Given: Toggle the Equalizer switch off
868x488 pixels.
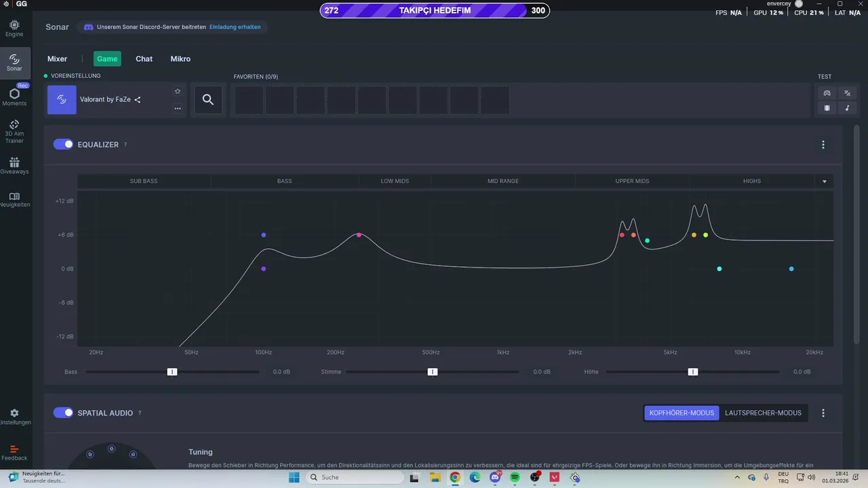Looking at the screenshot, I should pos(63,144).
